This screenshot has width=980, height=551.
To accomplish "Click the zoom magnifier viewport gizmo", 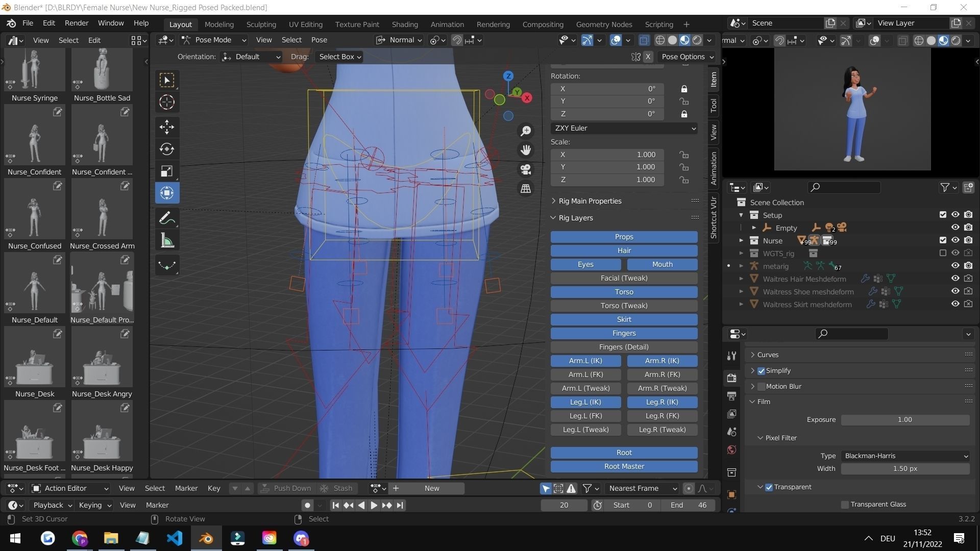I will (x=525, y=131).
